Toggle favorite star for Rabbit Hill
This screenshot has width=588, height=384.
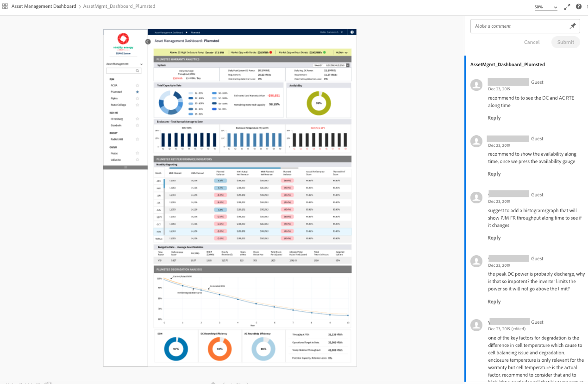tap(138, 139)
